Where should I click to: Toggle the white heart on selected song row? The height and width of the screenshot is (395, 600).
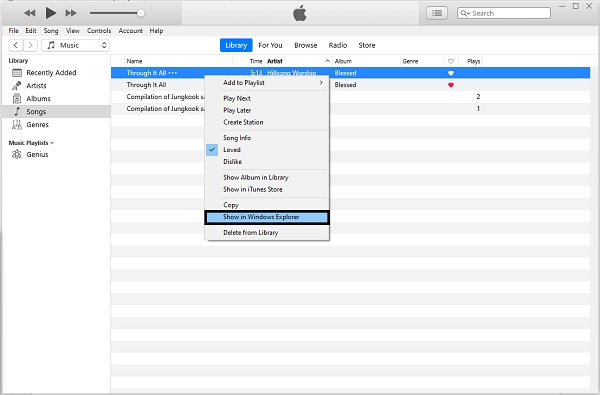pyautogui.click(x=451, y=73)
